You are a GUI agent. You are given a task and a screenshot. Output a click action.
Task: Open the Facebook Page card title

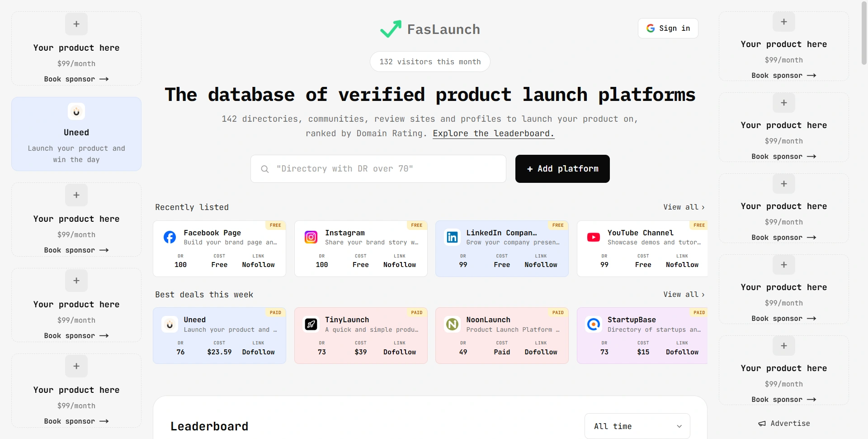click(x=212, y=233)
